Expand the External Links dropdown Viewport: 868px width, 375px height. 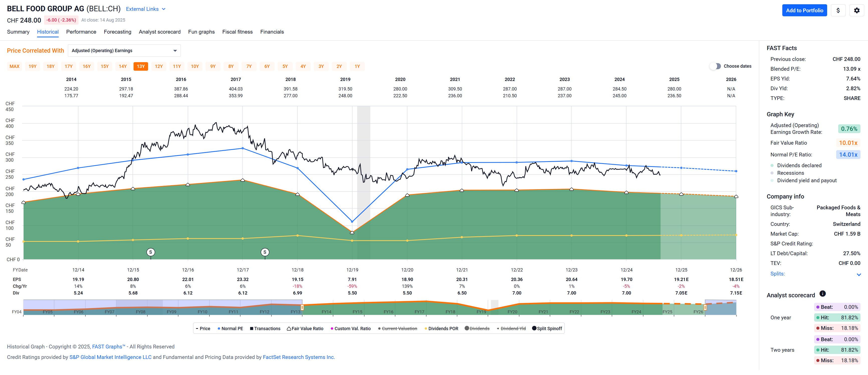146,9
